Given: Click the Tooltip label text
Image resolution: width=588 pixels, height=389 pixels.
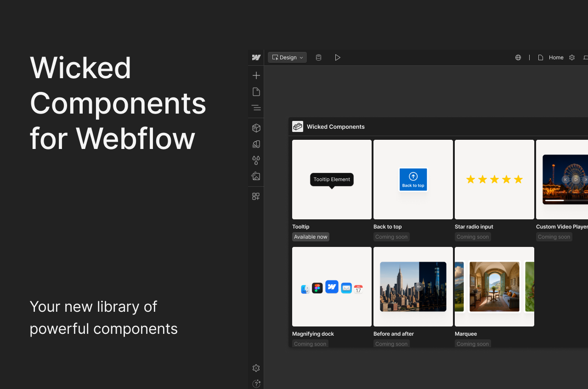Looking at the screenshot, I should click(301, 227).
